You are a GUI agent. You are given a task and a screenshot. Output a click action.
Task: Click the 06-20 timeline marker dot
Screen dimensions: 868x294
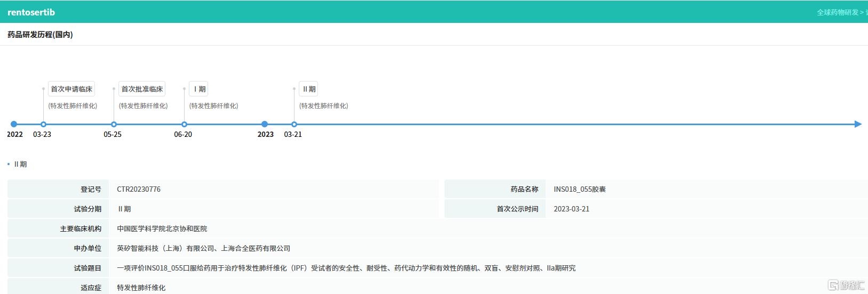(184, 124)
